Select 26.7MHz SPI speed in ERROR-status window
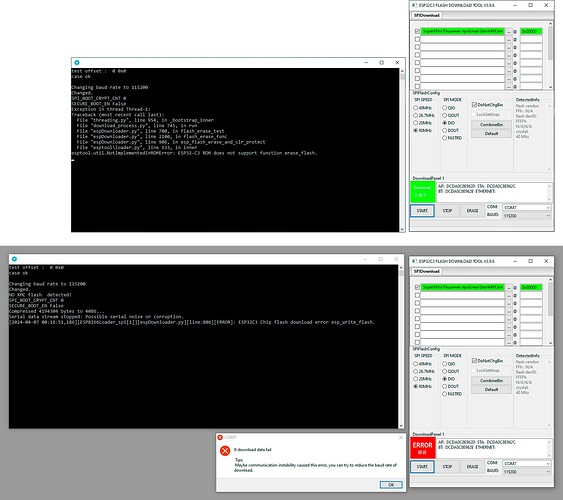 (x=415, y=371)
